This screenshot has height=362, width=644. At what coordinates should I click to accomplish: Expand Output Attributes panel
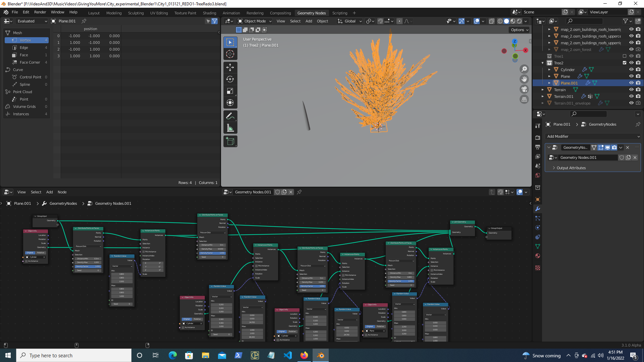tap(571, 168)
